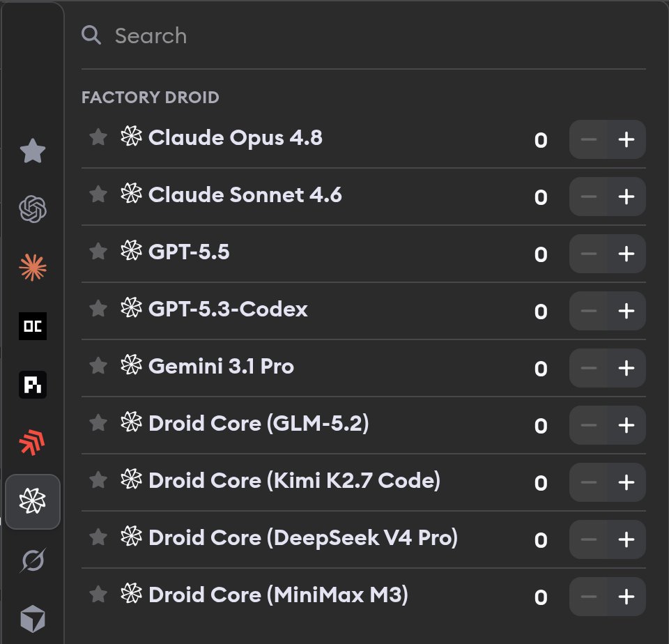Decrement the GPT-5.3-Codex counter
The width and height of the screenshot is (669, 644).
coord(588,311)
